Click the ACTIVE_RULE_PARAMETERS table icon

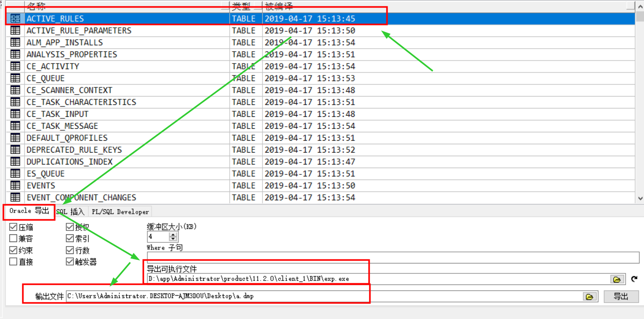click(x=15, y=30)
